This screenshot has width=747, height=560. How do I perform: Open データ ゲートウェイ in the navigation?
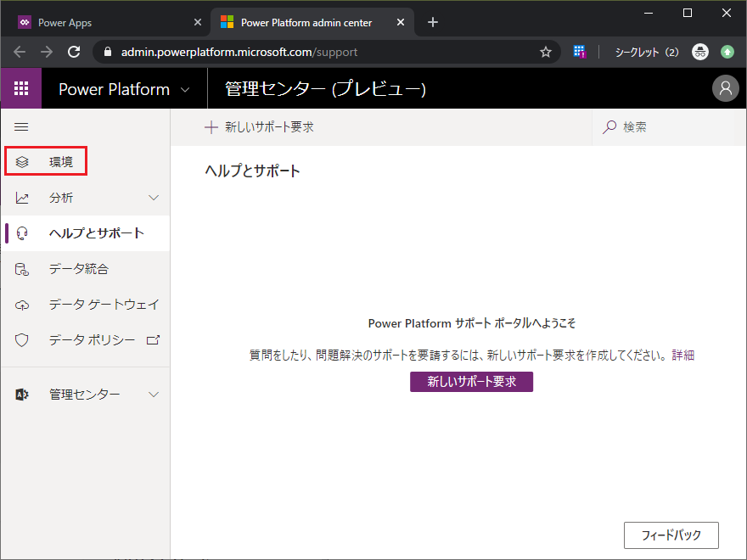click(x=86, y=305)
